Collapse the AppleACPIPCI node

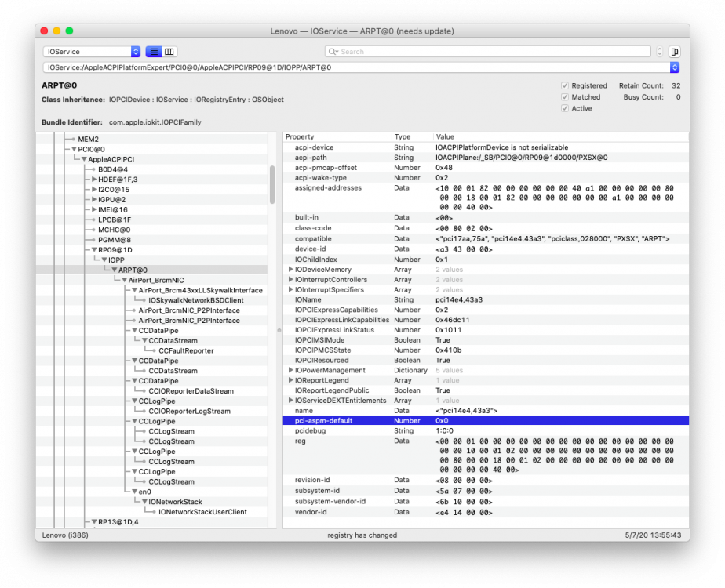click(84, 159)
